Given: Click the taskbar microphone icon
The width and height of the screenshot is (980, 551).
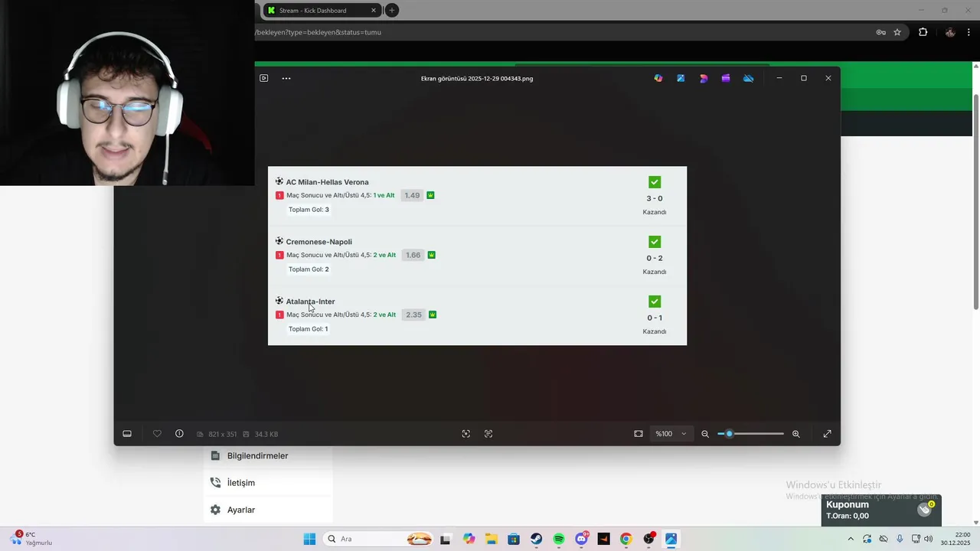Looking at the screenshot, I should click(x=900, y=539).
